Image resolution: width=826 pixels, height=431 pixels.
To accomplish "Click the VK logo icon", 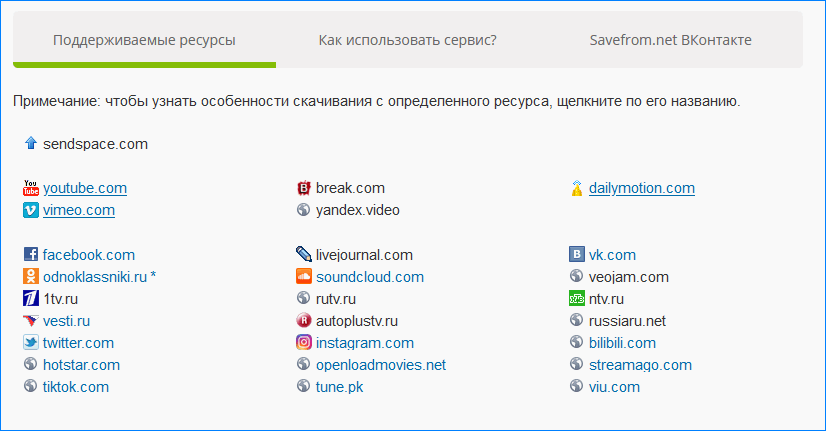I will point(577,254).
